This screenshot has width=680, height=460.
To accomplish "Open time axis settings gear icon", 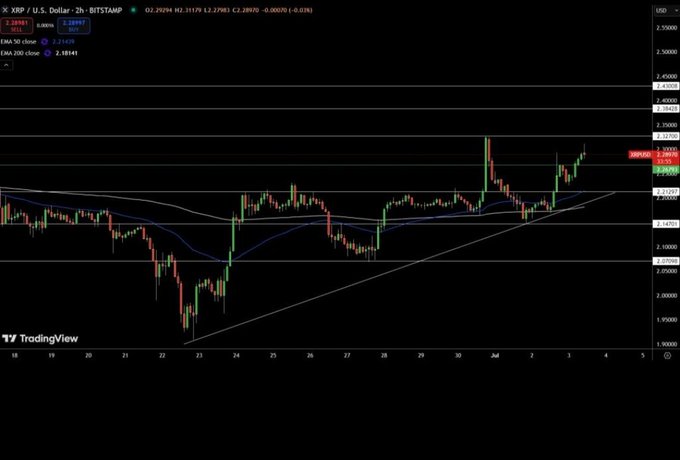I will pyautogui.click(x=667, y=356).
